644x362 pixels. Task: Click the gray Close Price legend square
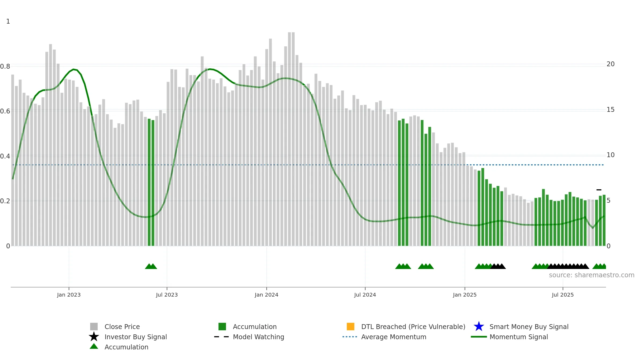pos(94,326)
